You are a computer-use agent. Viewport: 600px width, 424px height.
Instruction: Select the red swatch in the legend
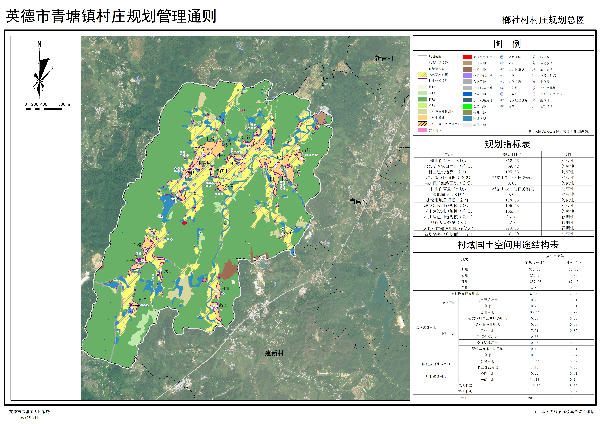click(x=467, y=57)
